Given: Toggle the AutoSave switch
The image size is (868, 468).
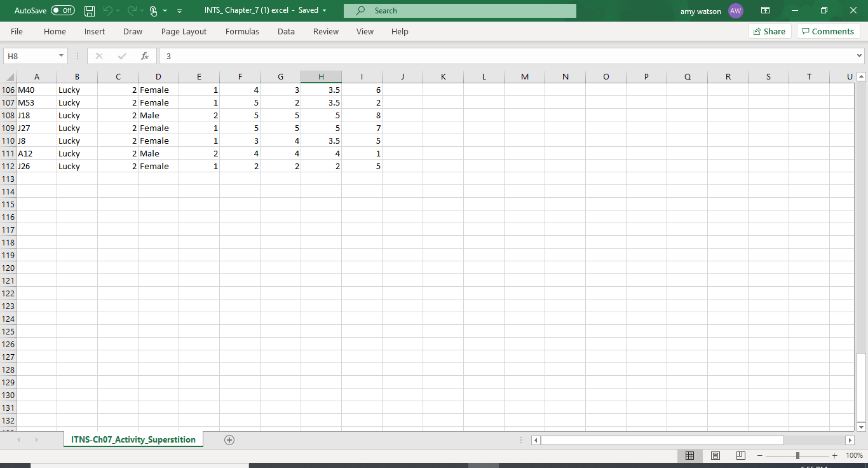Looking at the screenshot, I should pos(63,11).
